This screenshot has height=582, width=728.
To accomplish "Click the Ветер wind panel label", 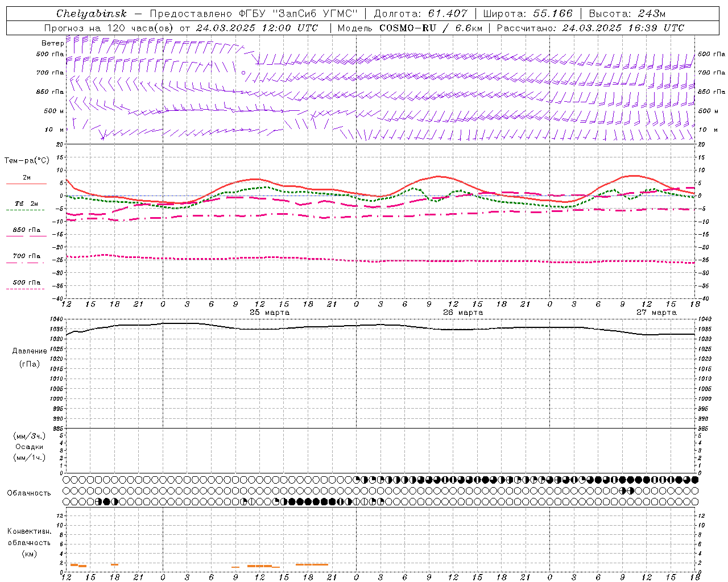I will (x=52, y=43).
